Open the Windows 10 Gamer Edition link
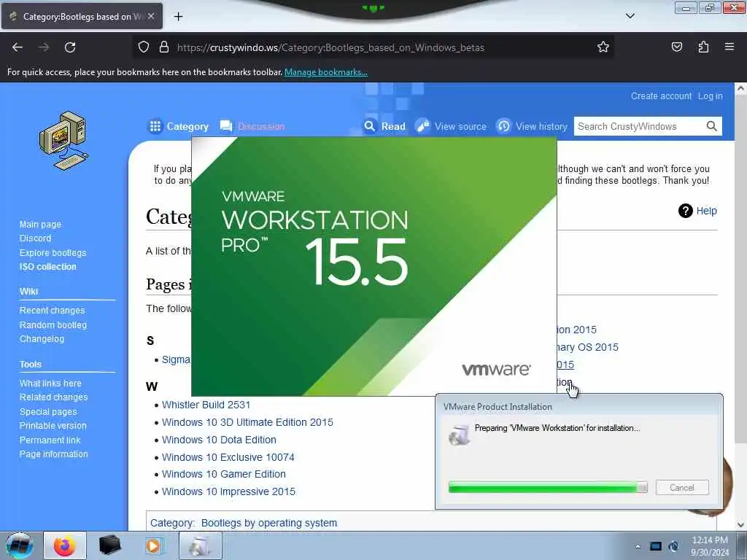The image size is (747, 560). 223,474
